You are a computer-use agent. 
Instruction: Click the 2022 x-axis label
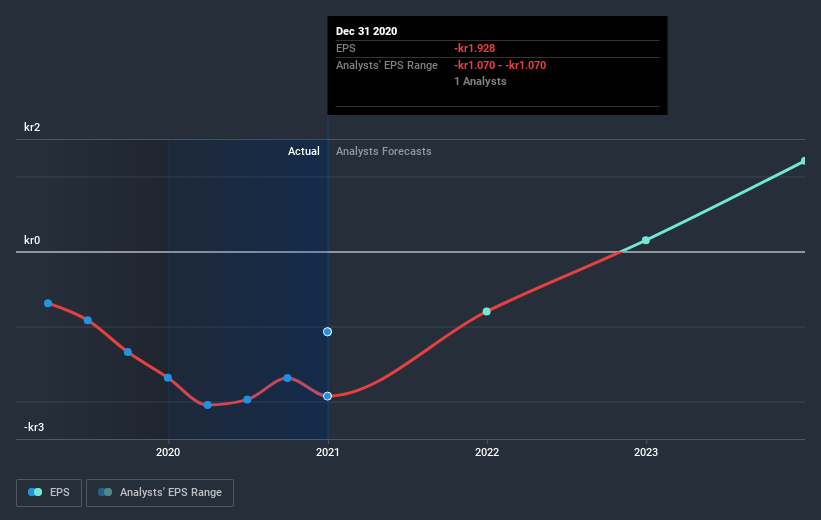tap(487, 452)
